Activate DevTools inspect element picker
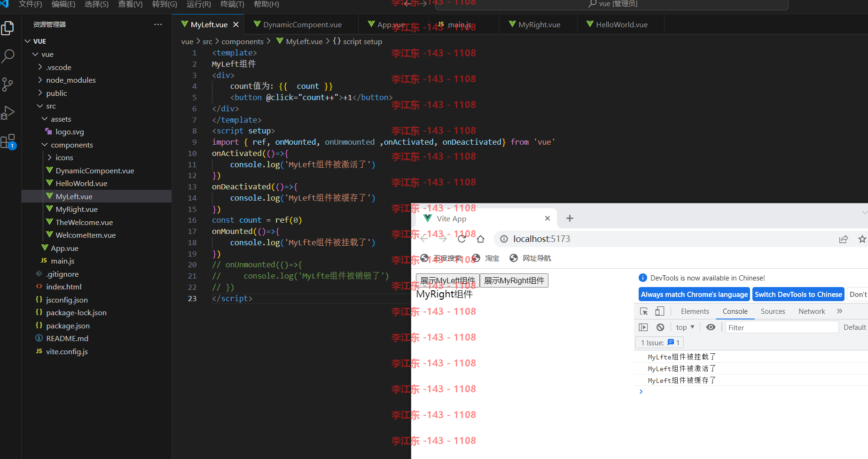This screenshot has height=459, width=868. [644, 311]
